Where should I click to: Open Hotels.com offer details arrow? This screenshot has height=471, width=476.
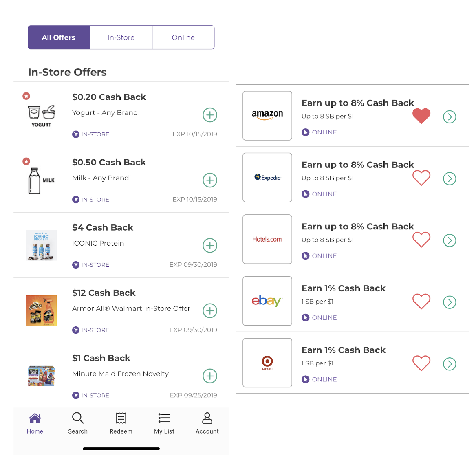450,240
